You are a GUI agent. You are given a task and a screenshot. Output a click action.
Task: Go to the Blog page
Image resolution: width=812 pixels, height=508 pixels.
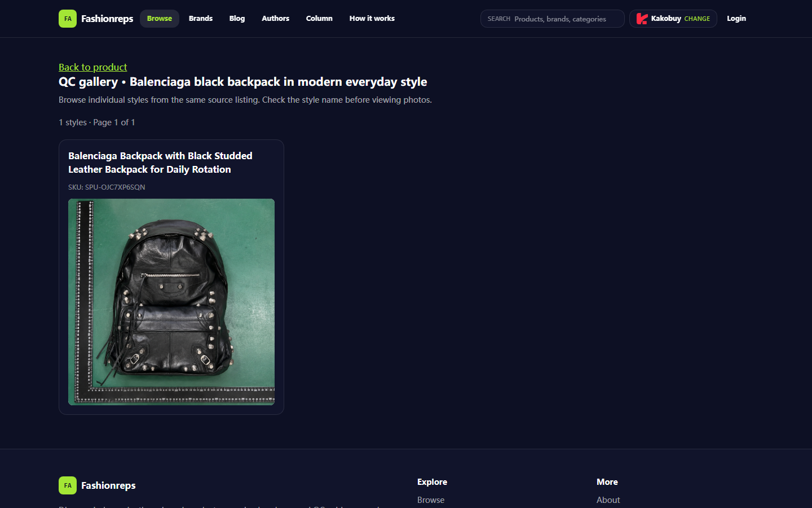coord(237,19)
